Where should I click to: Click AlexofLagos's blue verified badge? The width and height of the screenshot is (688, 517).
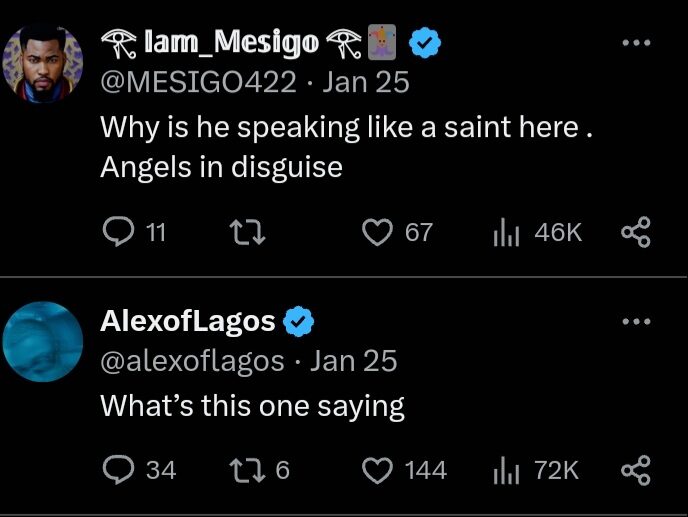pyautogui.click(x=300, y=321)
